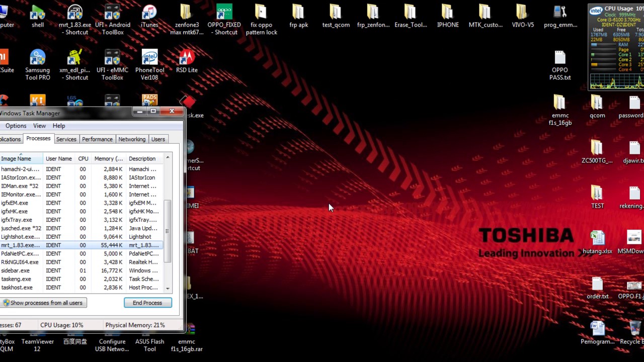Open the frp apk folder

click(298, 16)
